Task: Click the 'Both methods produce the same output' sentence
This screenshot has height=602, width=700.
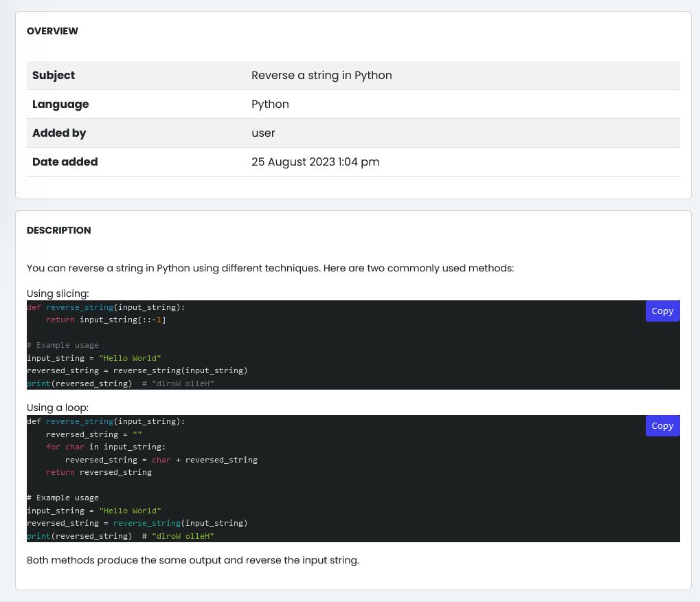Action: point(193,560)
